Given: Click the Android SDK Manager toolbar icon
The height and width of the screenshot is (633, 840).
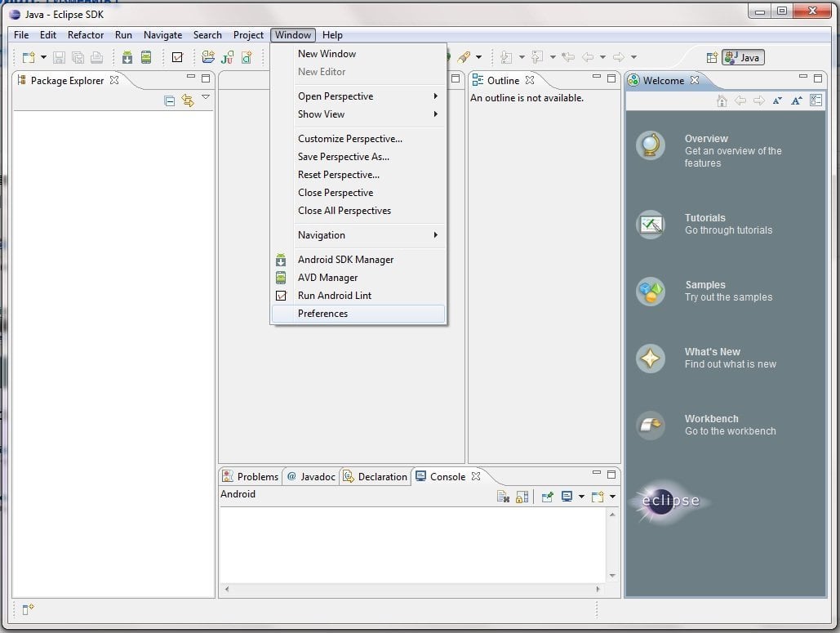Looking at the screenshot, I should coord(127,57).
